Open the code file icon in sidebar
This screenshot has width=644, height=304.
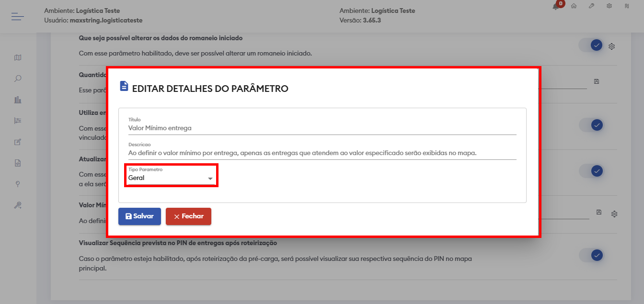click(18, 163)
